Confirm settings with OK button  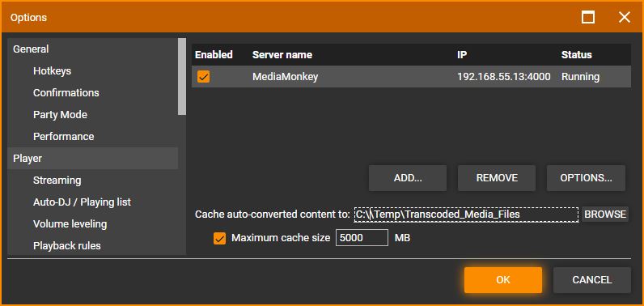503,280
